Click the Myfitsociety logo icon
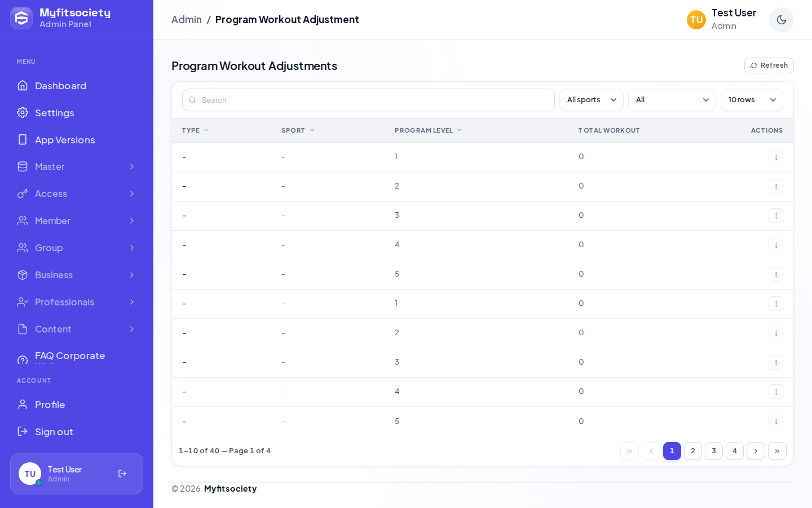This screenshot has height=508, width=812. tap(21, 18)
